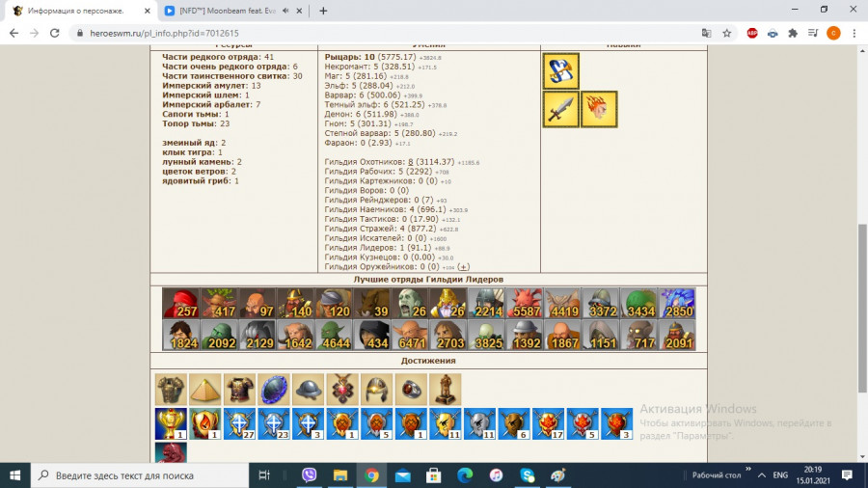Click the gold cup medal icon
Viewport: 868px width, 488px height.
[x=171, y=423]
